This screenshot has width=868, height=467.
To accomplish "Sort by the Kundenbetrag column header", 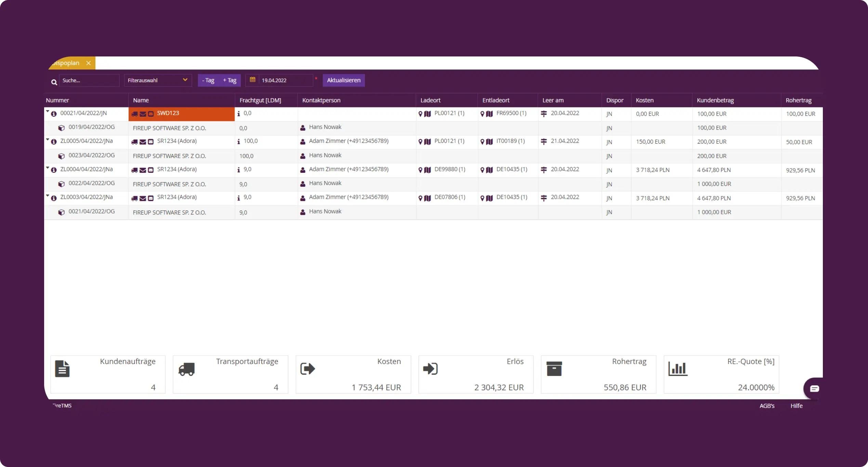I will pos(715,100).
